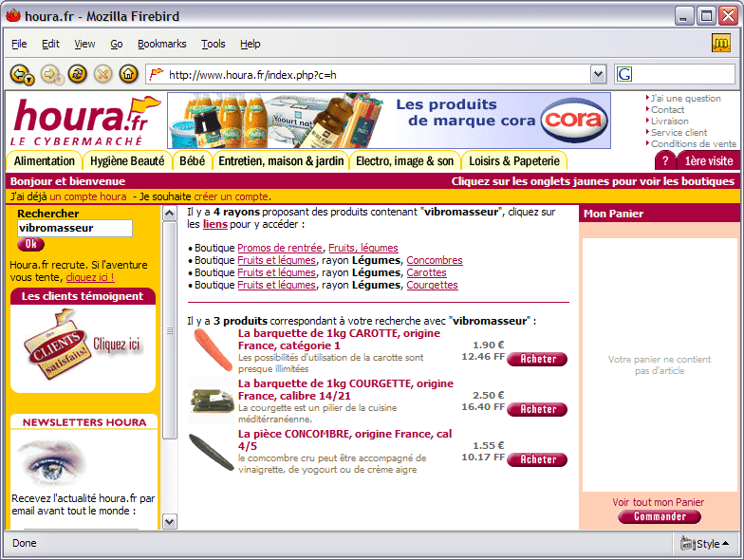Select the Entretien, maison & jardin tab

(281, 161)
